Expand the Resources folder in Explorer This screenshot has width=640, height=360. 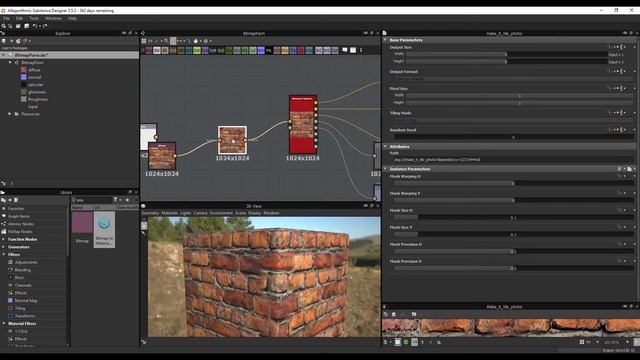tap(10, 114)
